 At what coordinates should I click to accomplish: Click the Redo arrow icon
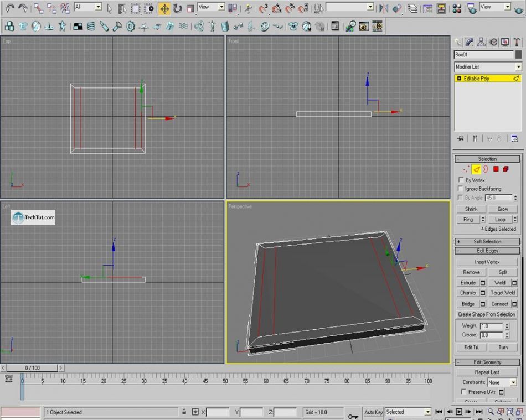click(23, 8)
